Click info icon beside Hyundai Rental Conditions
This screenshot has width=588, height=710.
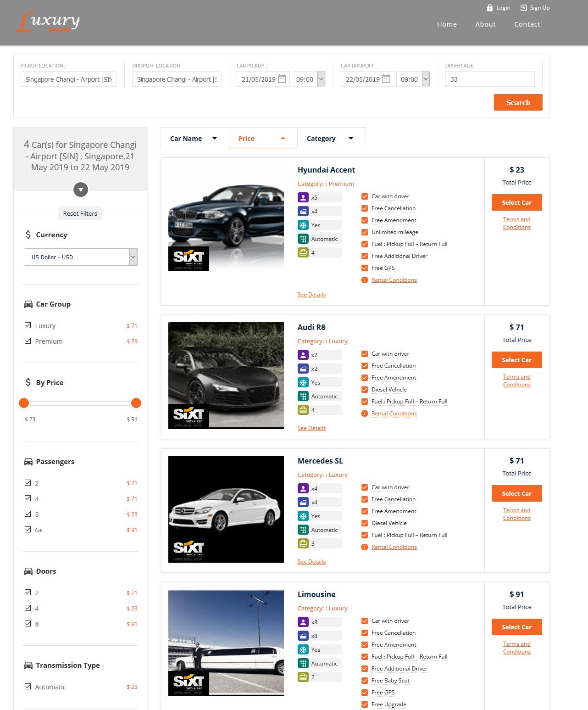[x=365, y=280]
